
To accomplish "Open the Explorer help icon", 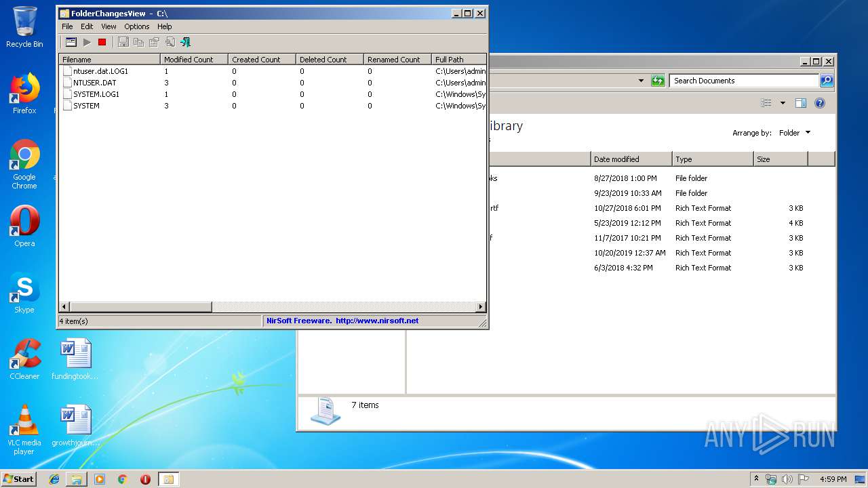I will pos(820,103).
